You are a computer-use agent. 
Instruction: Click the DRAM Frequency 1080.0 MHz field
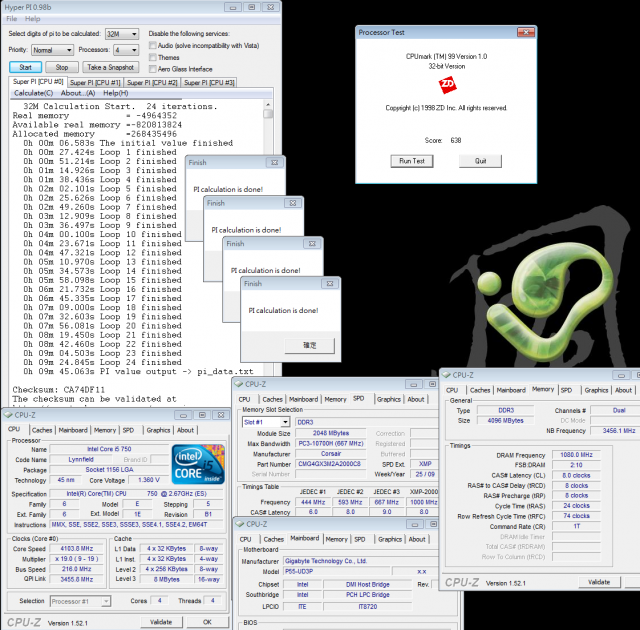coord(576,455)
